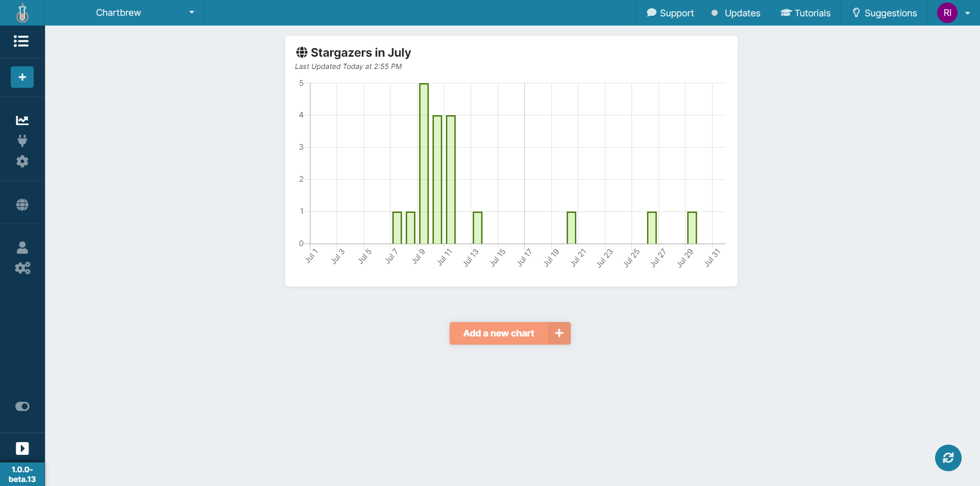The image size is (980, 486).
Task: Click the globe icon beside Stargazers in July
Action: click(301, 52)
